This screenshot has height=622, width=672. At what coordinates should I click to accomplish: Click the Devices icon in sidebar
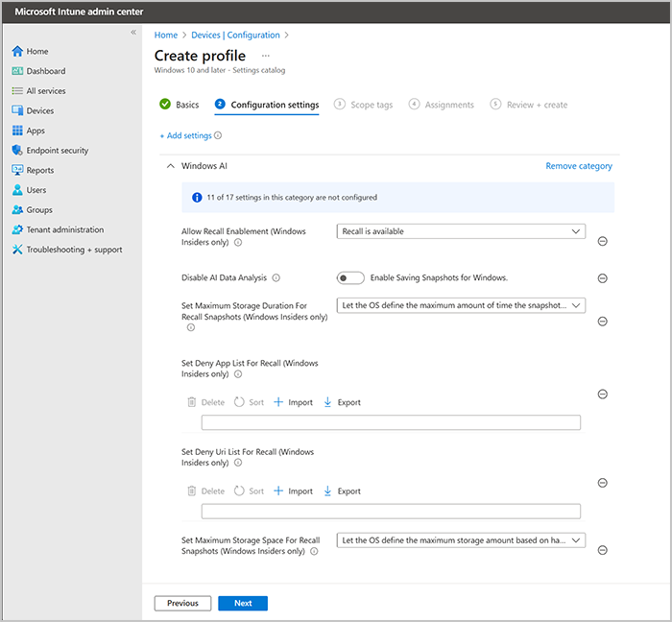[x=17, y=111]
